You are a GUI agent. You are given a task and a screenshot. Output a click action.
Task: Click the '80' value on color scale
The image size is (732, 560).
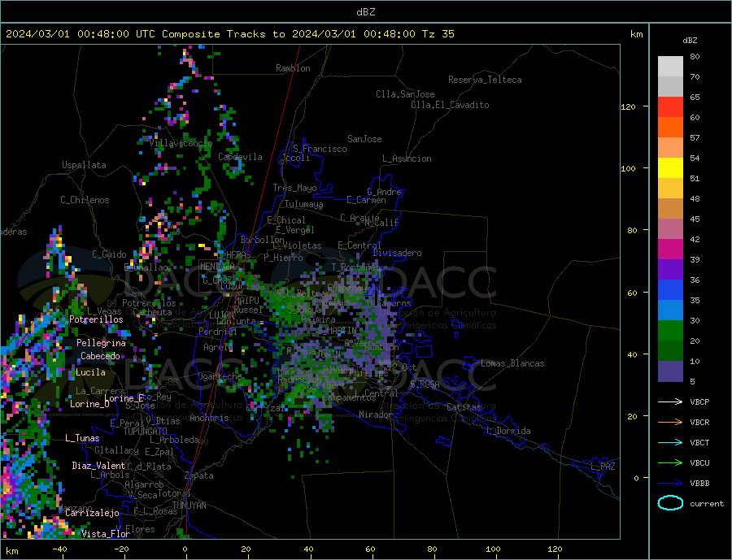(695, 56)
